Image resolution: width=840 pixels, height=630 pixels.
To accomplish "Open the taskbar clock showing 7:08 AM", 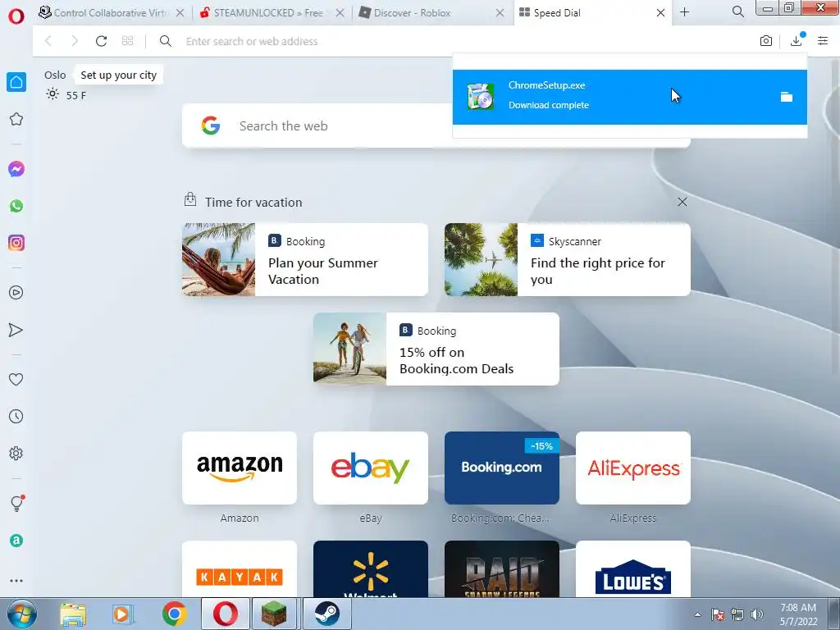I will (798, 614).
